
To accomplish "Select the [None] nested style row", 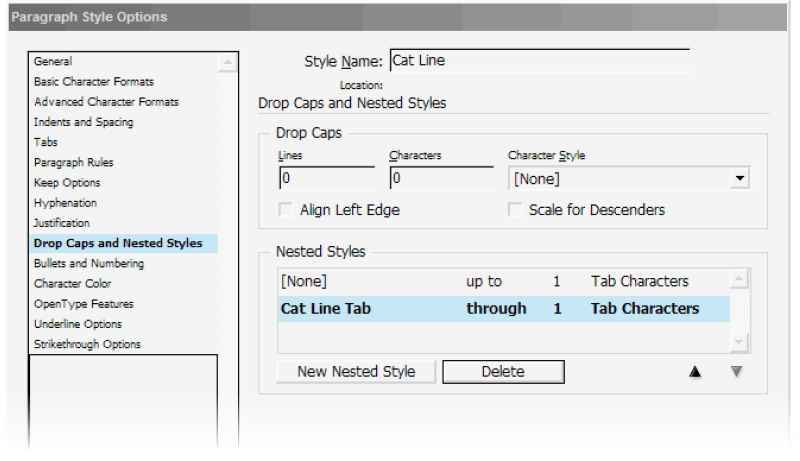I will tap(504, 281).
